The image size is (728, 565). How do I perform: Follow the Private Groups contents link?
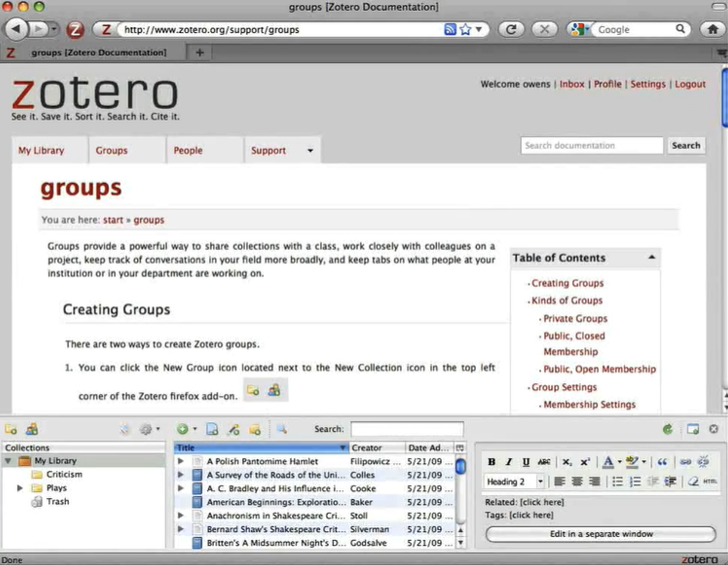point(575,319)
